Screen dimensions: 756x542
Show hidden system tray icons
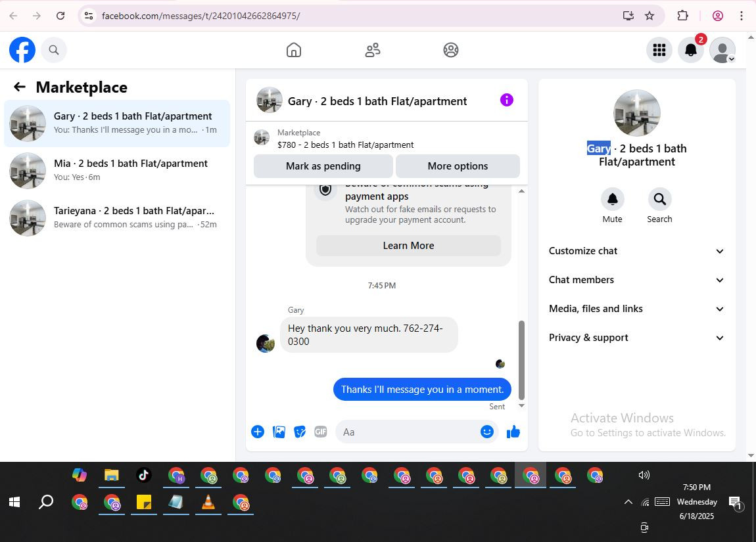(628, 502)
